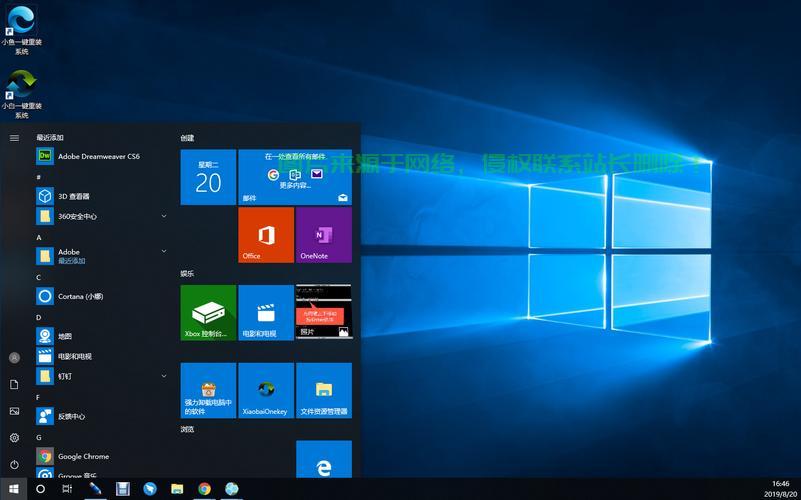
Task: Open Pictures from Start sidebar
Action: tap(14, 411)
